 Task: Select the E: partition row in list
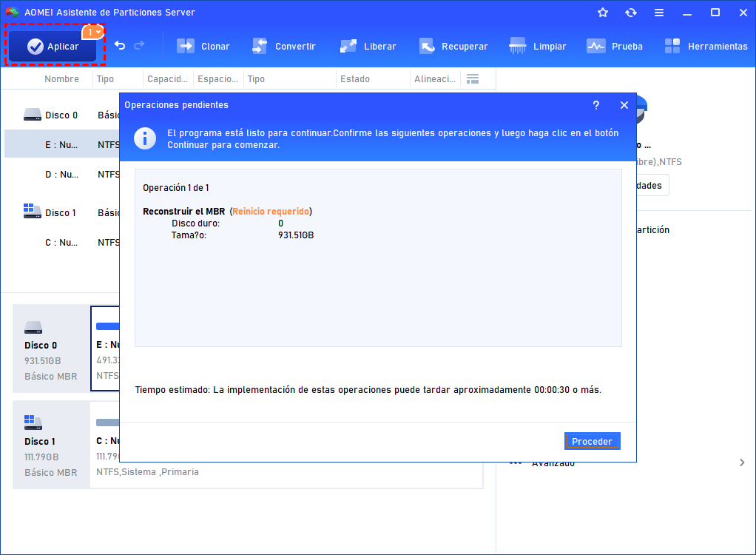61,144
